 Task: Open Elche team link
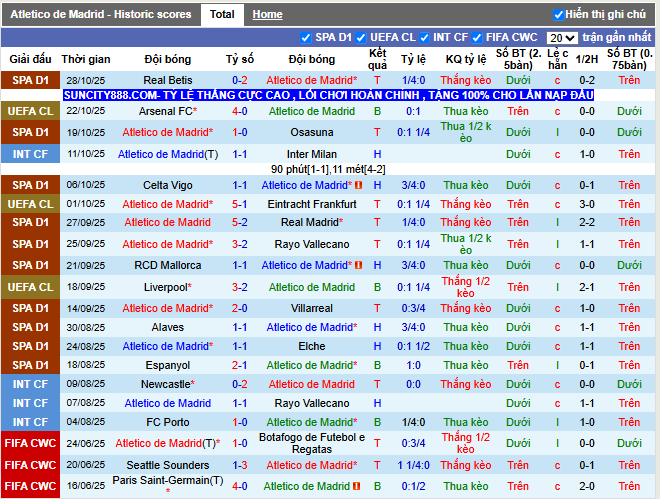coord(312,346)
